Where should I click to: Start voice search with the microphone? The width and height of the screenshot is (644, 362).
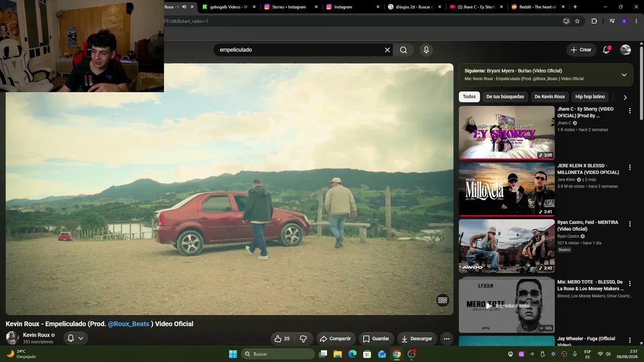point(426,50)
